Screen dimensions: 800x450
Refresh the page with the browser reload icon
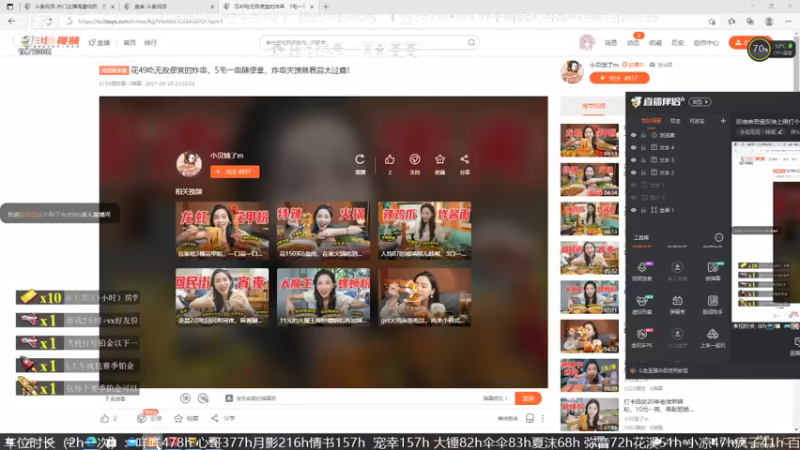pyautogui.click(x=48, y=21)
